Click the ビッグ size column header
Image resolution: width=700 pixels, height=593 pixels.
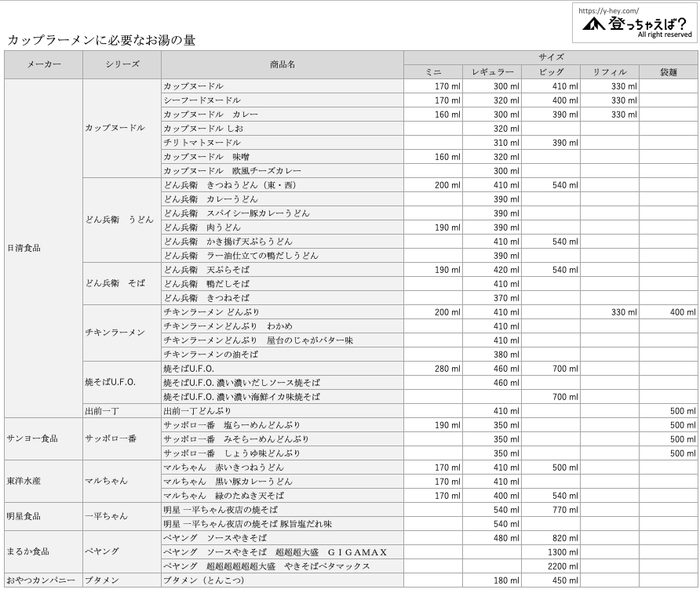point(551,72)
